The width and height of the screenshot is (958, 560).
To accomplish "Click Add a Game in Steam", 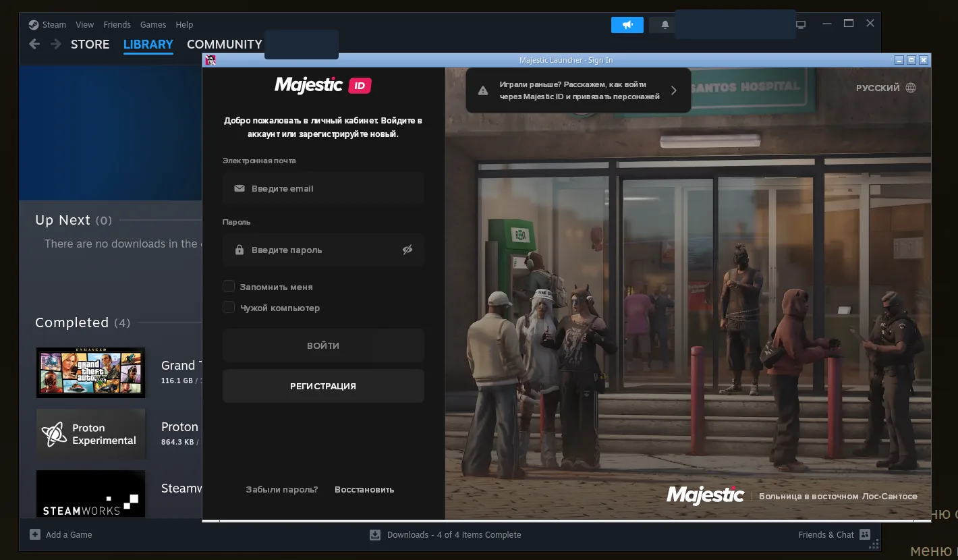I will point(61,534).
